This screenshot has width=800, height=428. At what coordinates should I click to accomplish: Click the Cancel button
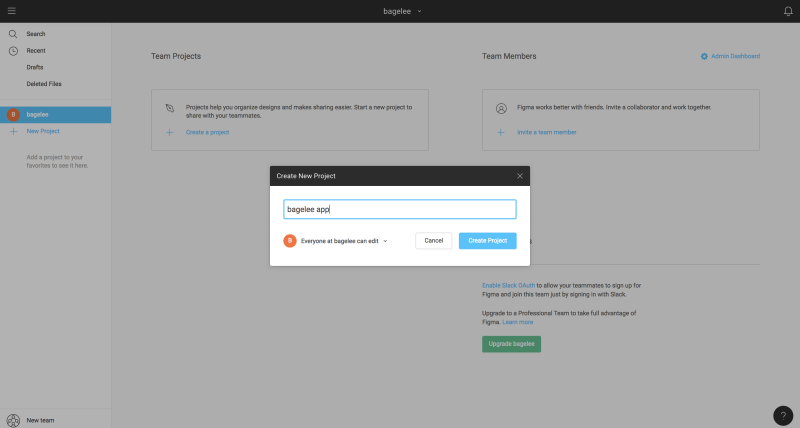point(434,241)
